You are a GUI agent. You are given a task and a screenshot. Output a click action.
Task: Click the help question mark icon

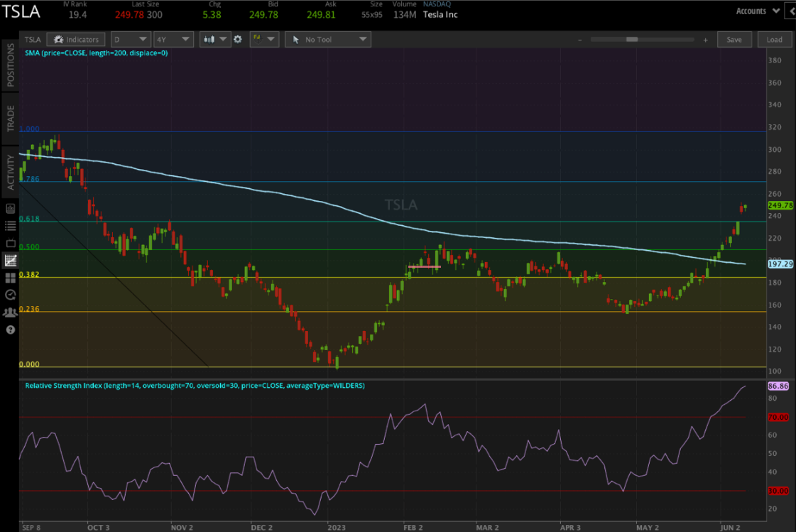click(x=10, y=330)
